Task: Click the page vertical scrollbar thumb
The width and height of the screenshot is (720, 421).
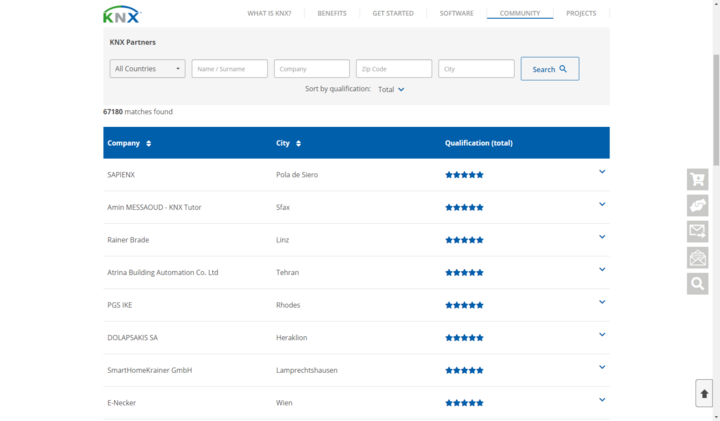Action: pos(716,110)
